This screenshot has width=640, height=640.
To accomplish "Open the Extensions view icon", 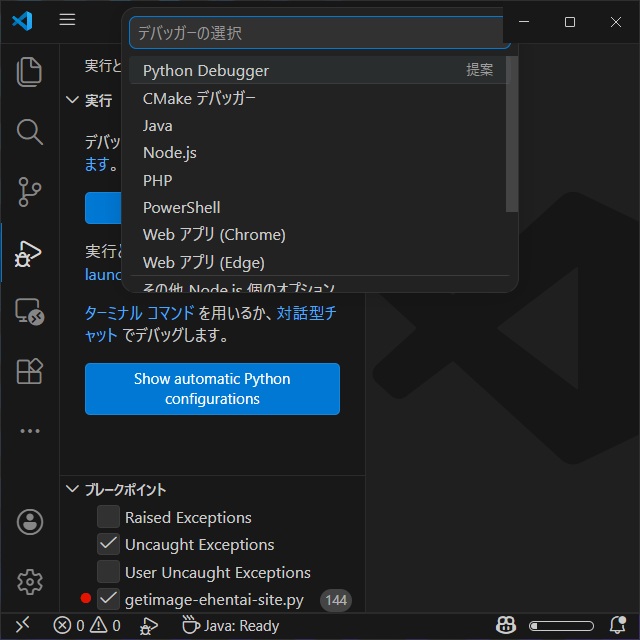I will click(30, 371).
